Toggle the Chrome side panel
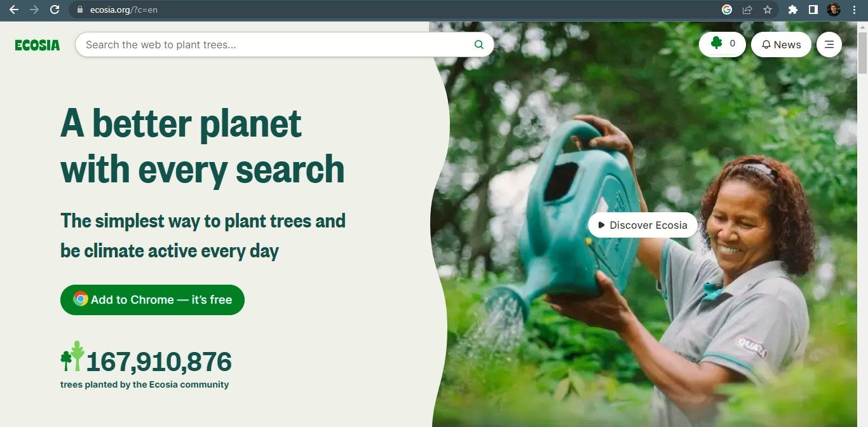 pyautogui.click(x=813, y=10)
